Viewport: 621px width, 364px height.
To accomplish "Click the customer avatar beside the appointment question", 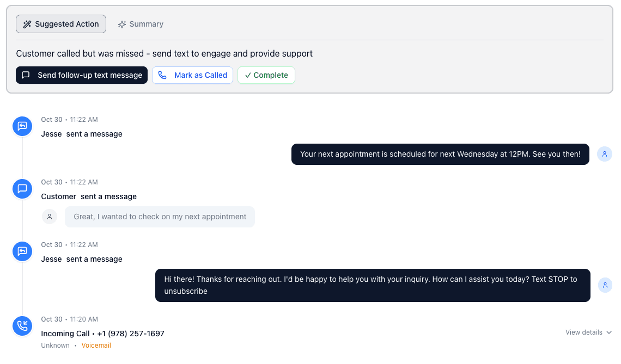I will 50,217.
